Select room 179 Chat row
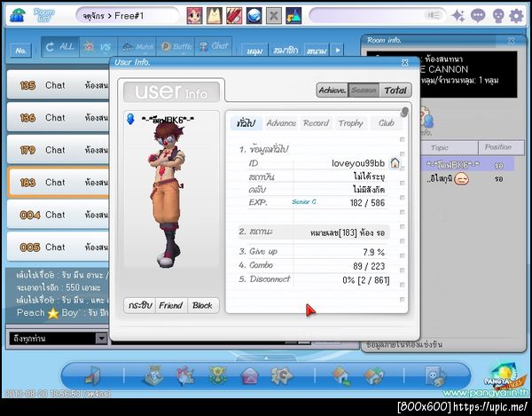Screen dimensions: 532x416 tap(59, 150)
